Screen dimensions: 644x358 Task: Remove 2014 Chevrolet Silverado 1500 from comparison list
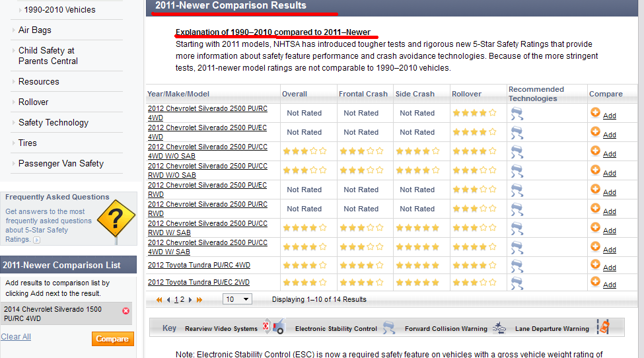(125, 310)
